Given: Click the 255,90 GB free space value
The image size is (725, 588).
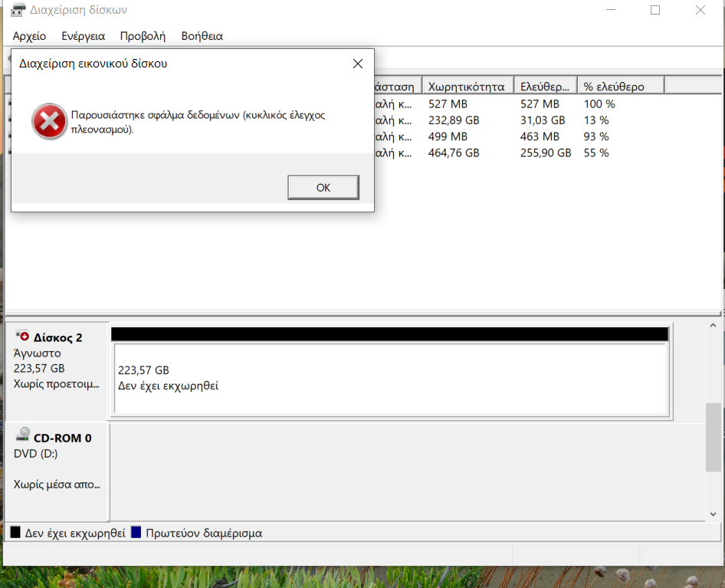Looking at the screenshot, I should (x=546, y=153).
